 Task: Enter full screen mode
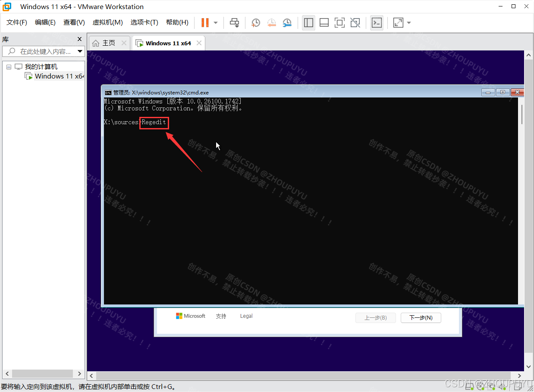(340, 22)
